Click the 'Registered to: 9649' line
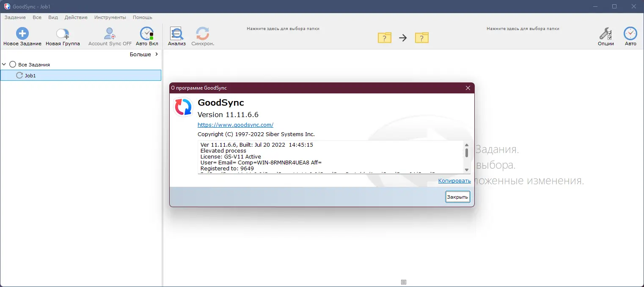This screenshot has width=644, height=287. click(227, 169)
